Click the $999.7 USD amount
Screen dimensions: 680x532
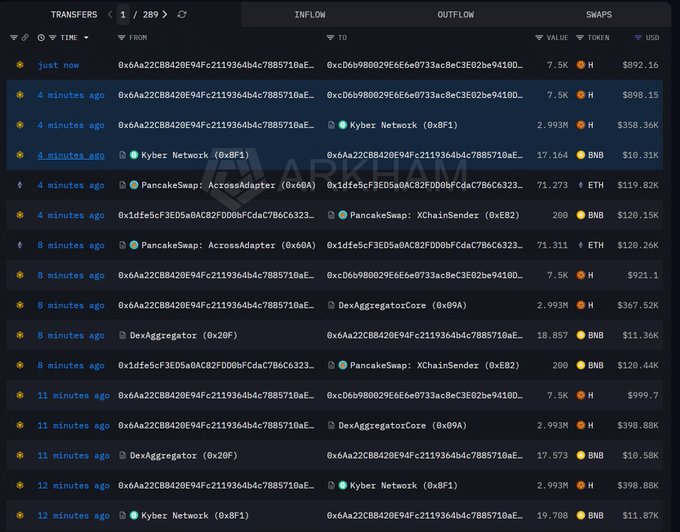pos(643,395)
